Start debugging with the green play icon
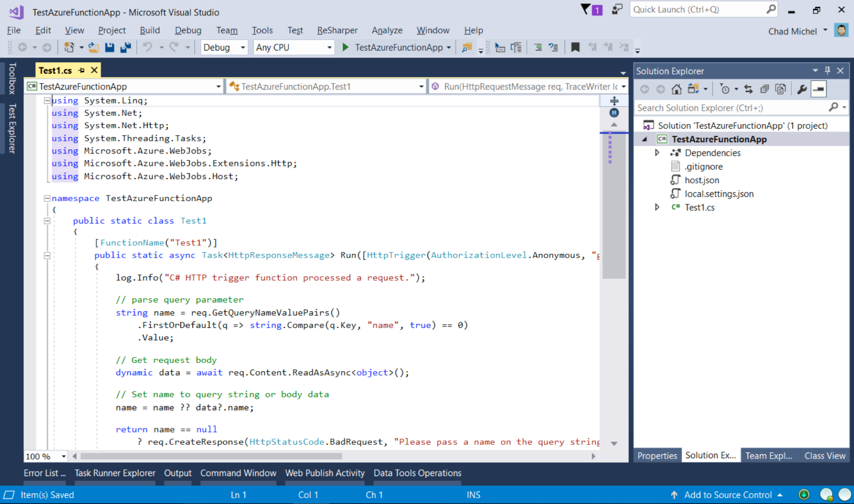The width and height of the screenshot is (854, 504). (x=345, y=47)
